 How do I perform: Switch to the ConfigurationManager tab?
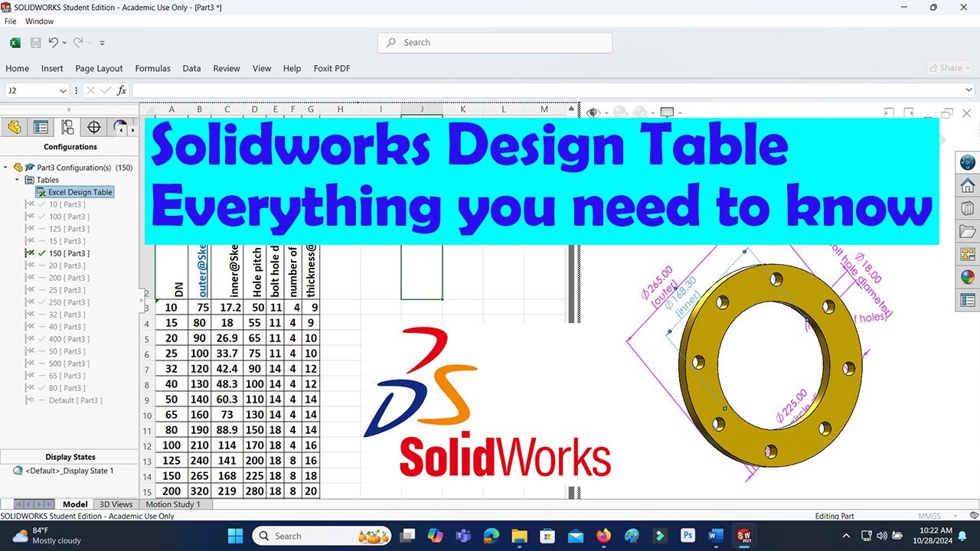(67, 127)
